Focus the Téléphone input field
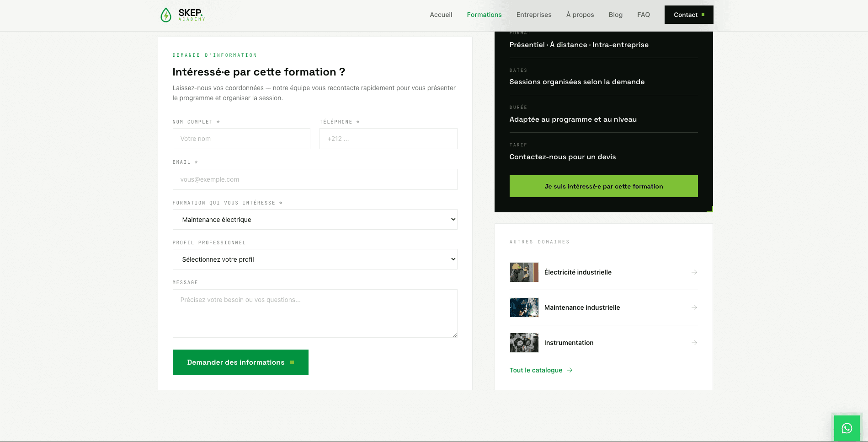Image resolution: width=868 pixels, height=442 pixels. 388,139
